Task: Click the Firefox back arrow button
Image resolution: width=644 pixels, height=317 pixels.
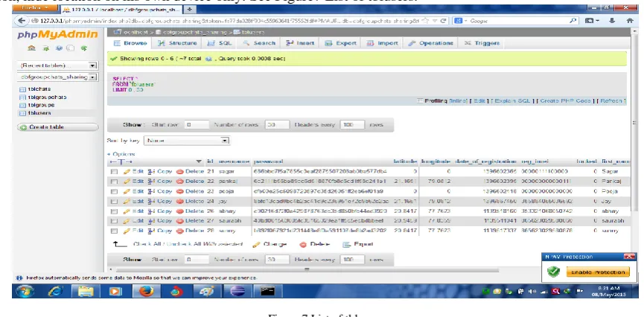Action: (21, 21)
